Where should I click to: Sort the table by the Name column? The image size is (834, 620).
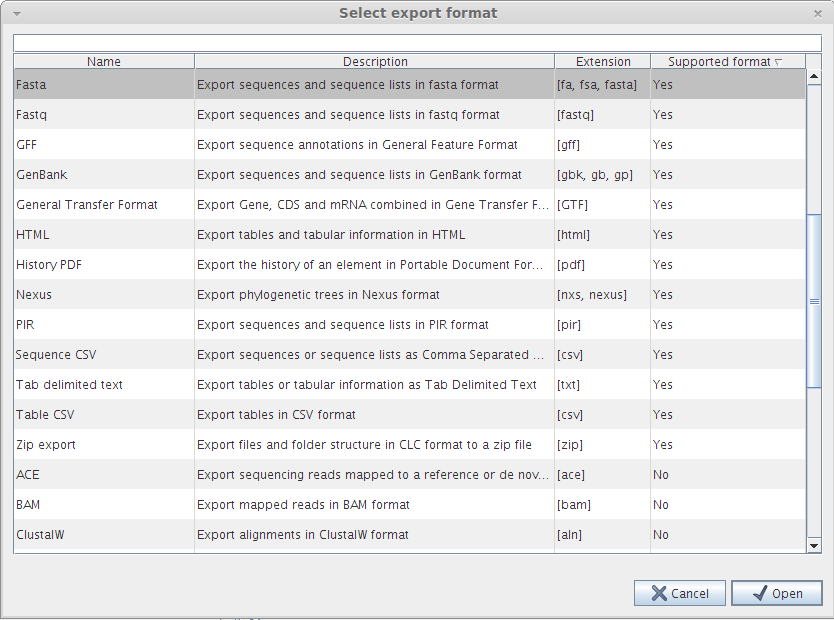[104, 61]
